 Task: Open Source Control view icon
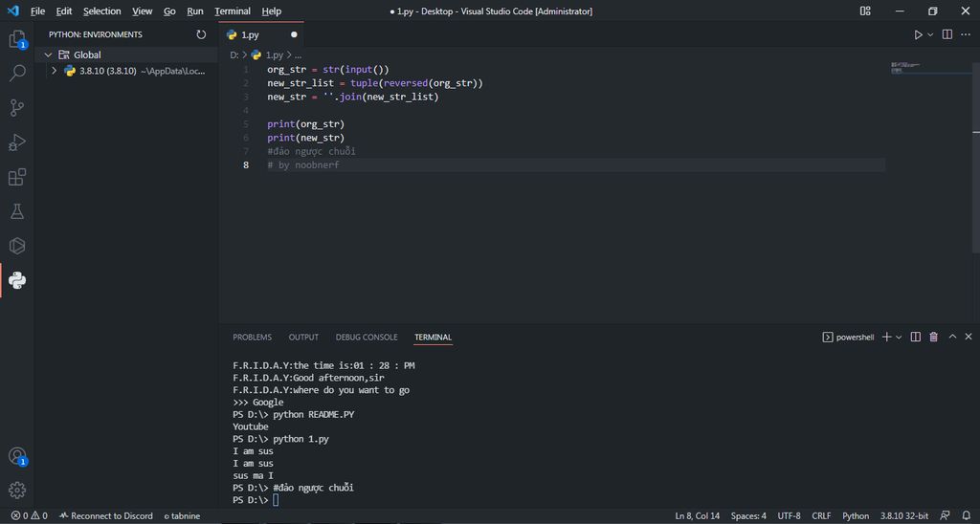click(x=17, y=108)
